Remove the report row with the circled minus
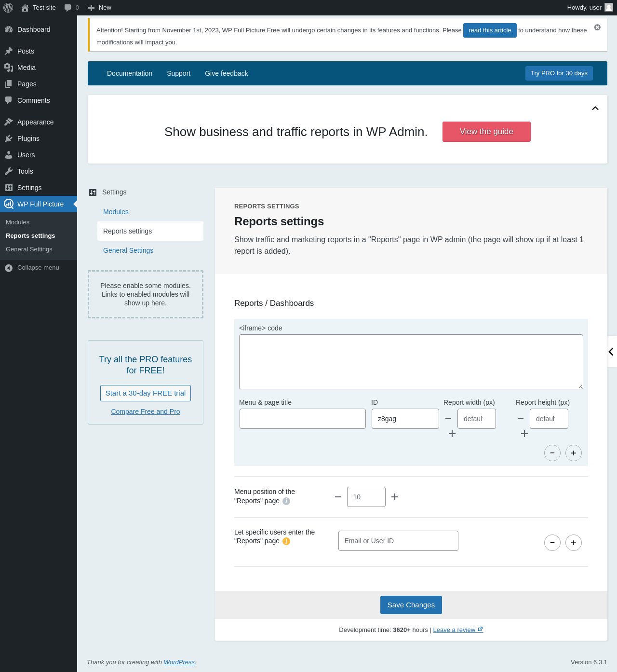Image resolution: width=617 pixels, height=672 pixels. (552, 453)
